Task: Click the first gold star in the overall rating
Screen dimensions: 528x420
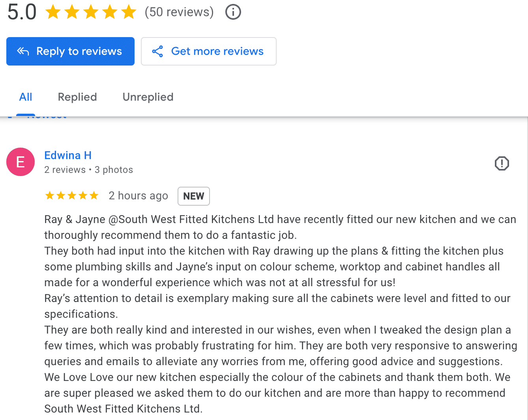Action: tap(53, 12)
